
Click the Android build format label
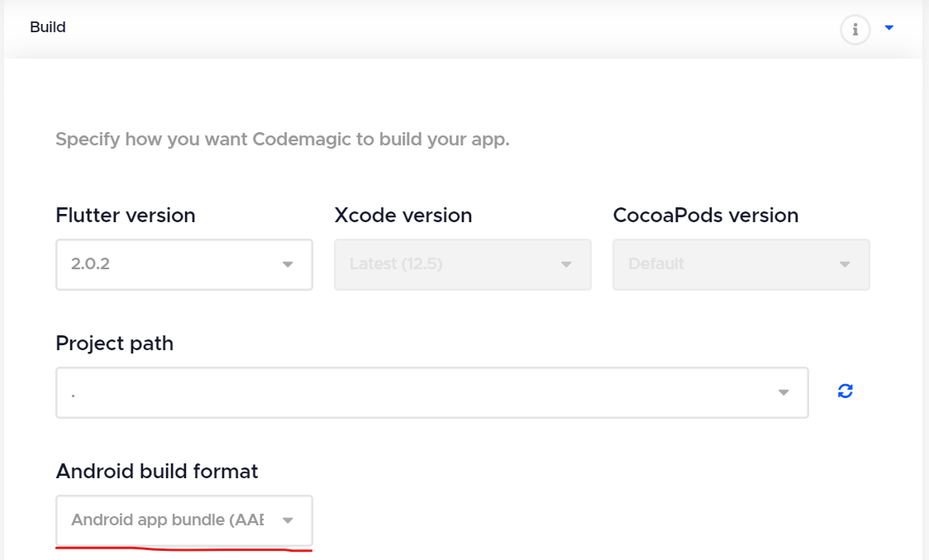pyautogui.click(x=157, y=472)
